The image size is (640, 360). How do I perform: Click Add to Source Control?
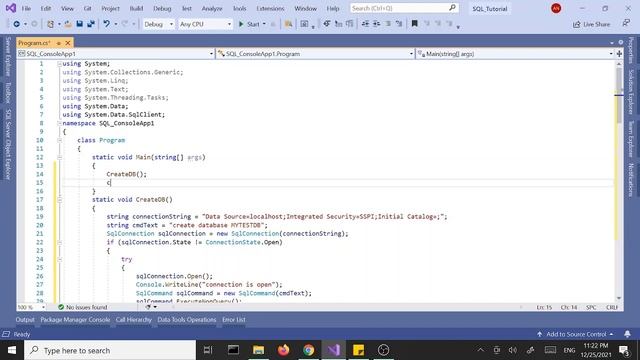(x=576, y=334)
